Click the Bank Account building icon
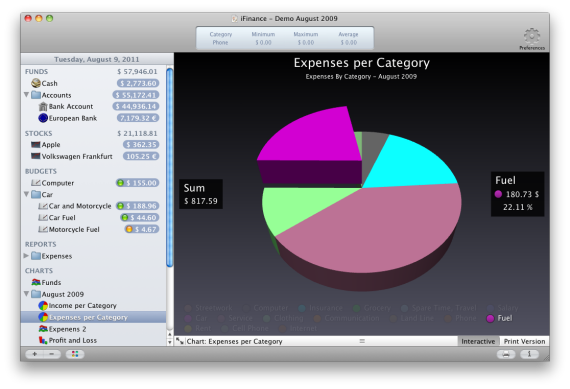 (x=43, y=107)
